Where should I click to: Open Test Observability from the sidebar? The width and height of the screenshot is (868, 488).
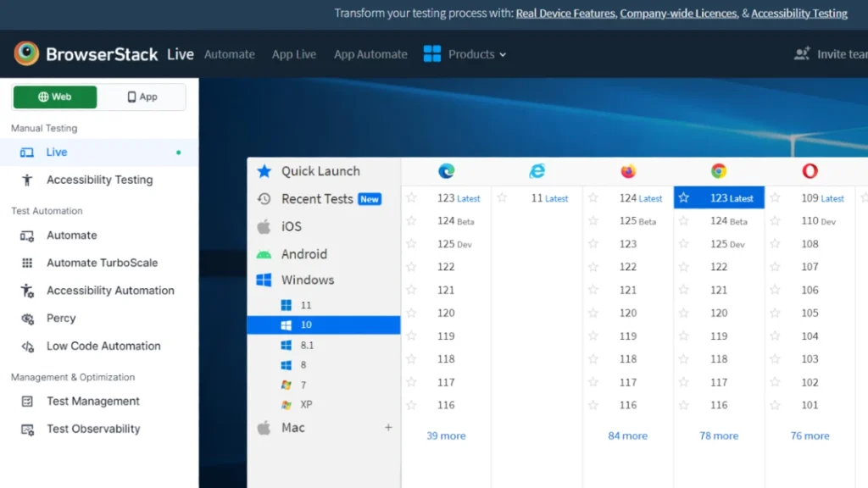coord(93,429)
